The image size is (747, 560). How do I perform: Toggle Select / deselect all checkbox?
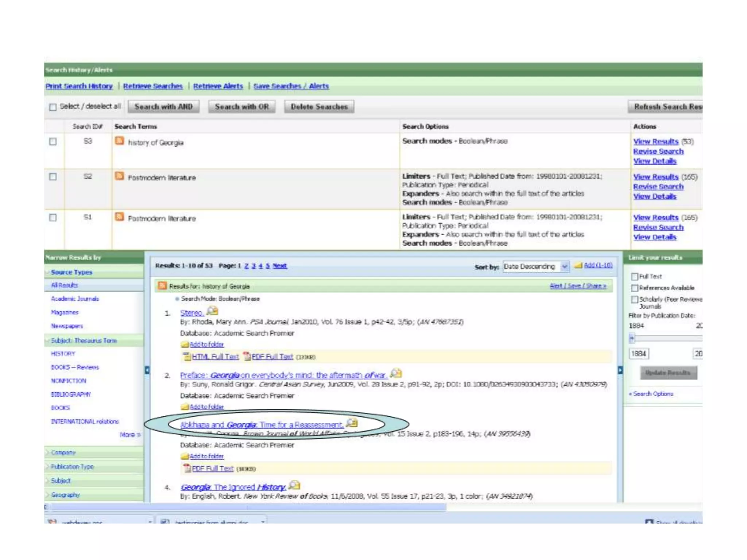pyautogui.click(x=53, y=107)
